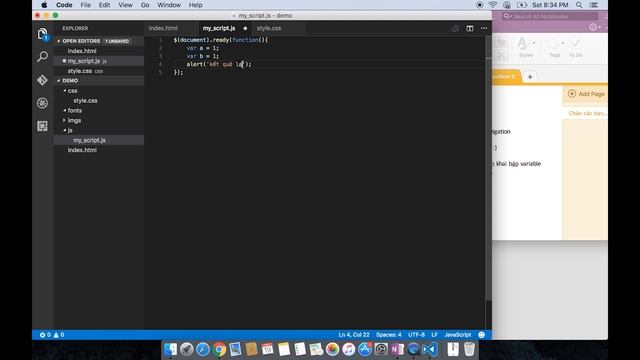Open the Explorer view in the activity bar
The width and height of the screenshot is (640, 360).
tap(42, 34)
